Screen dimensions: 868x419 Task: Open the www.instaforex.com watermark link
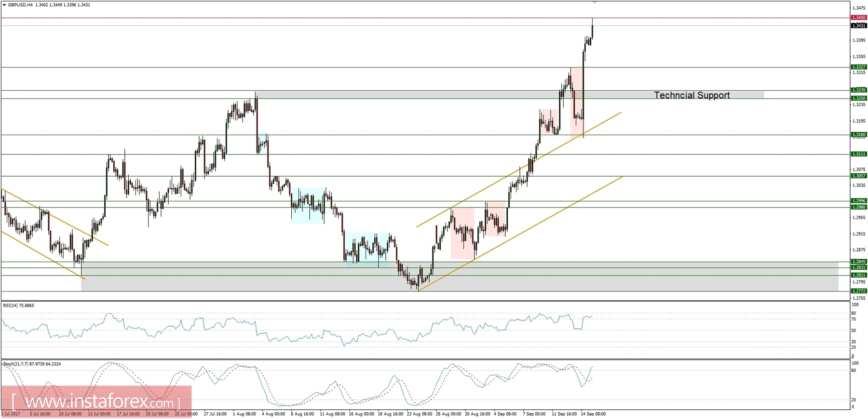point(96,402)
